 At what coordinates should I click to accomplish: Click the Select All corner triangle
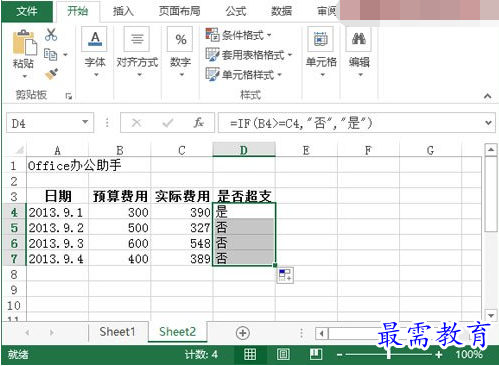click(x=19, y=150)
